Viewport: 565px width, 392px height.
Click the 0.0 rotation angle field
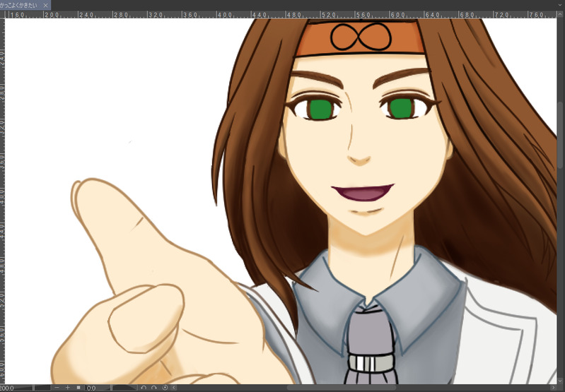pyautogui.click(x=93, y=388)
